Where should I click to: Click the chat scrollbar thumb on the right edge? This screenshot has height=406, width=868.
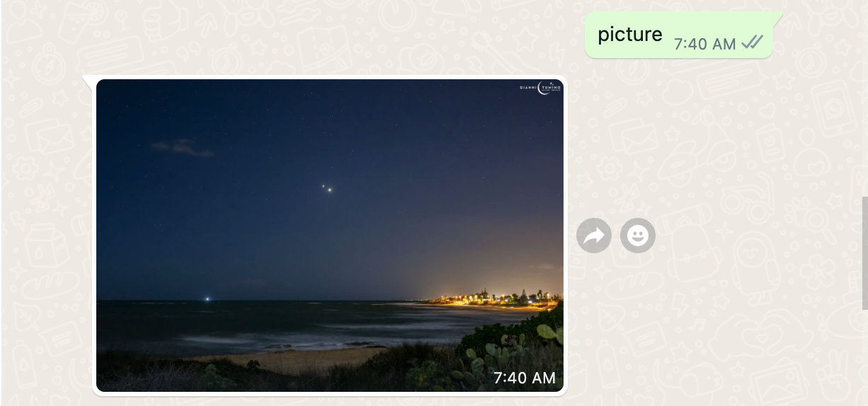(864, 253)
